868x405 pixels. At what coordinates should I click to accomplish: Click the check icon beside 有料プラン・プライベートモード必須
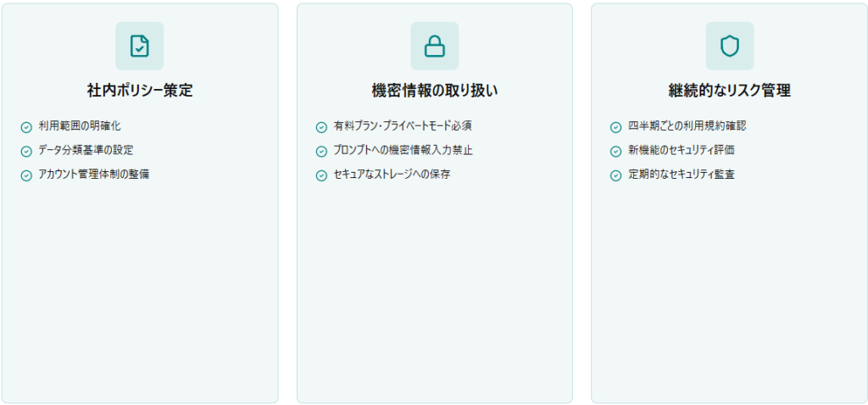pyautogui.click(x=321, y=127)
